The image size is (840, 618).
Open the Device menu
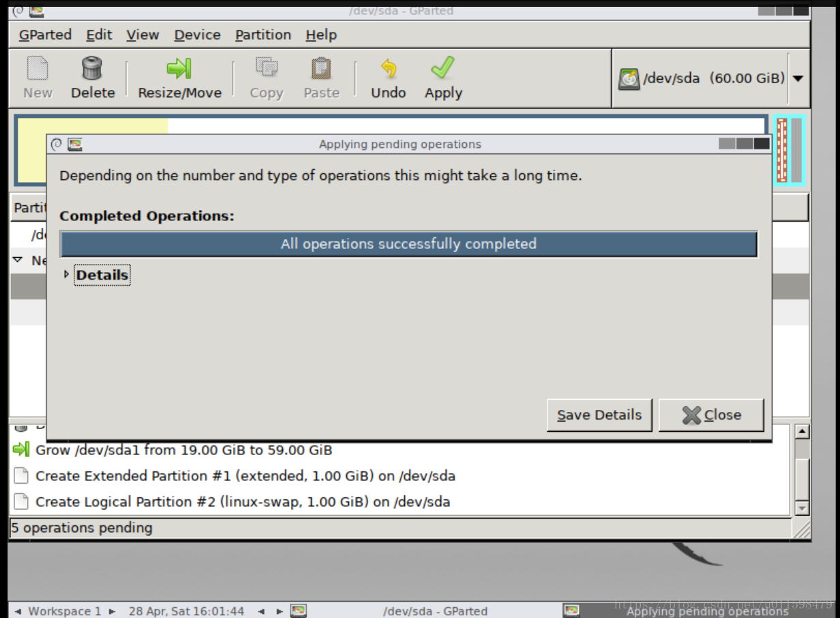tap(197, 35)
